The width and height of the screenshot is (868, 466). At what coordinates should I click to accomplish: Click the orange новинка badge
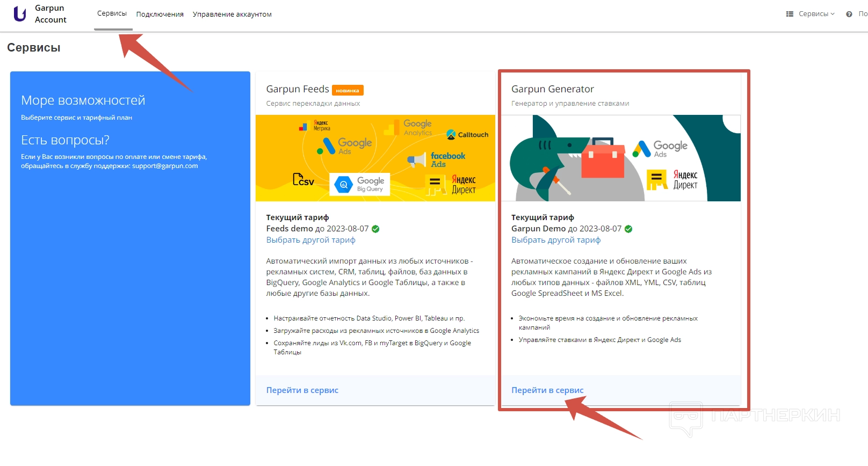(x=348, y=90)
